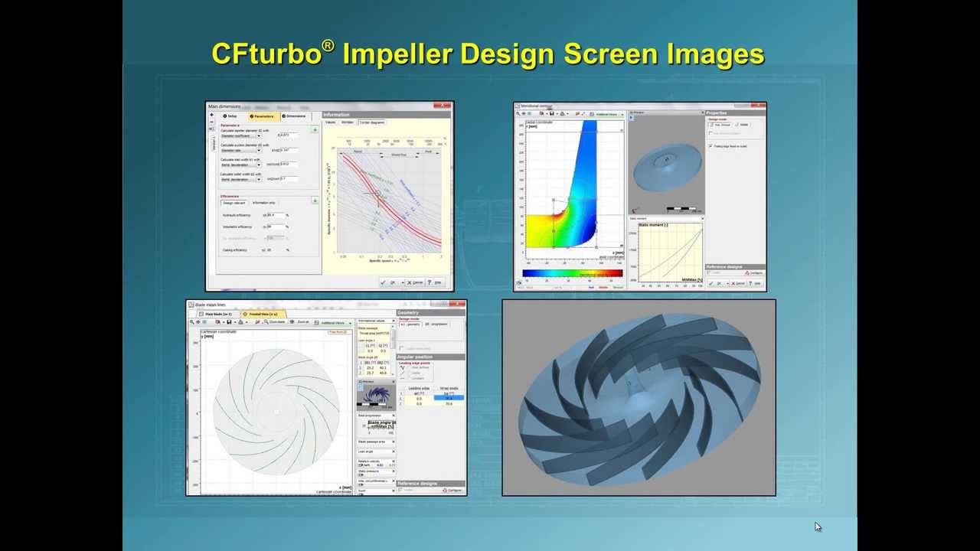Select User defined leading edge radio option
Image resolution: width=980 pixels, height=551 pixels.
point(420,367)
